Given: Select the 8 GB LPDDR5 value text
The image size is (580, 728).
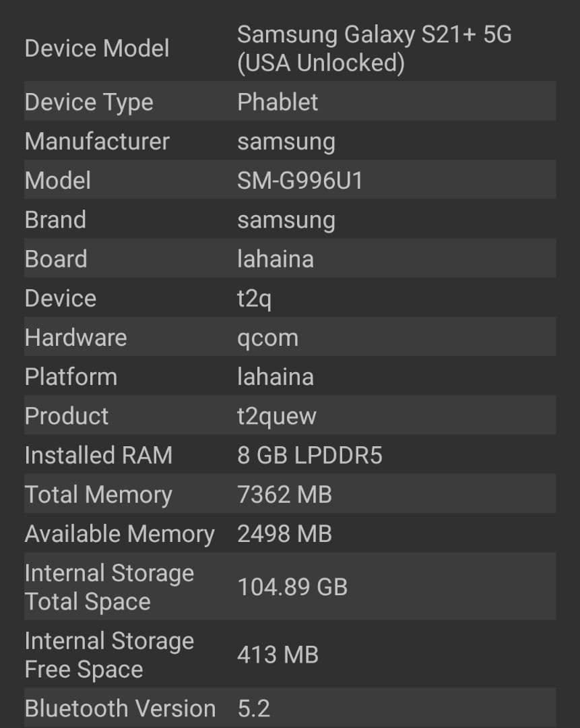Looking at the screenshot, I should [x=310, y=454].
